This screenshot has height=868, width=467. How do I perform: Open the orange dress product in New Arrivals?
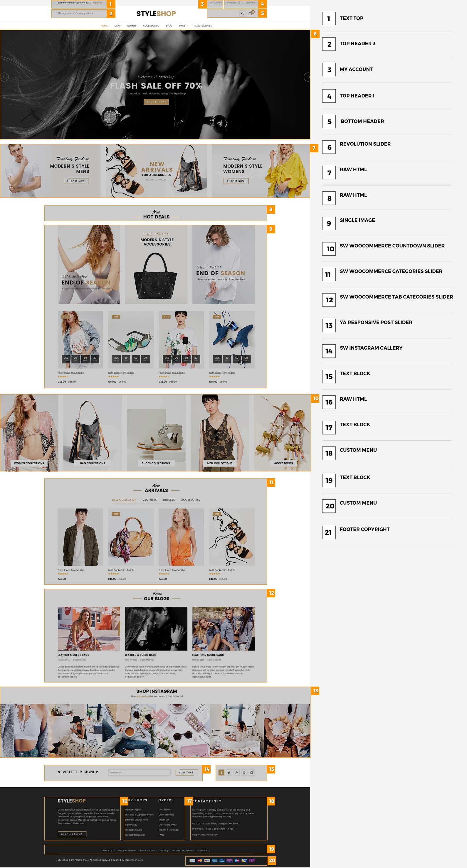182,537
